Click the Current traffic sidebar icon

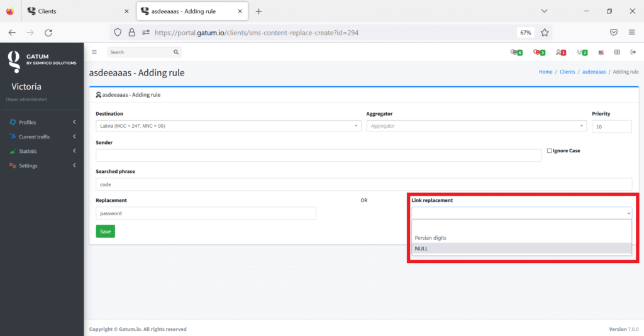point(13,137)
